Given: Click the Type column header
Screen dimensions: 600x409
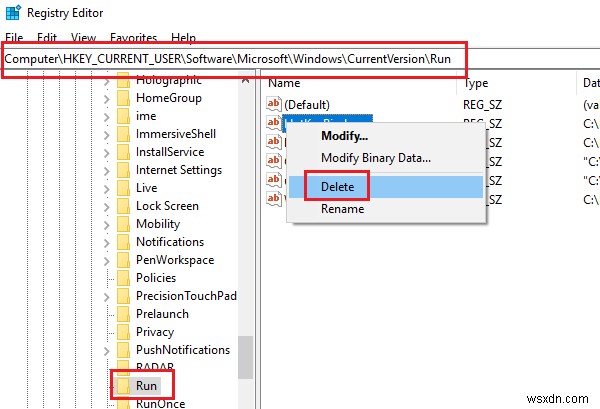Looking at the screenshot, I should 476,83.
